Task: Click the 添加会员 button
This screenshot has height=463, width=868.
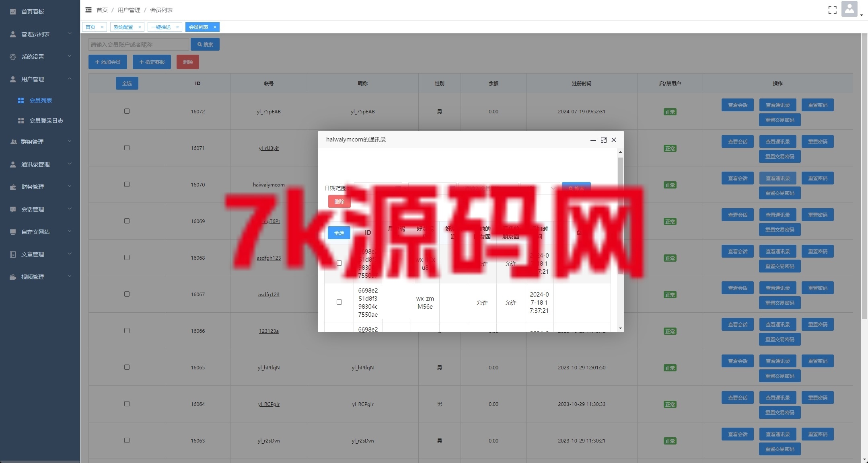Action: point(108,62)
